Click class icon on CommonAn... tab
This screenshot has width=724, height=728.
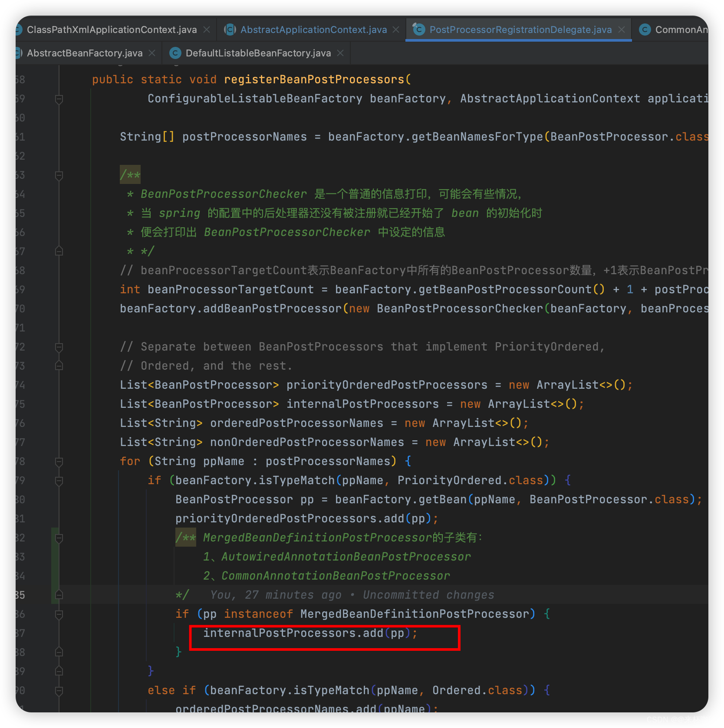645,30
